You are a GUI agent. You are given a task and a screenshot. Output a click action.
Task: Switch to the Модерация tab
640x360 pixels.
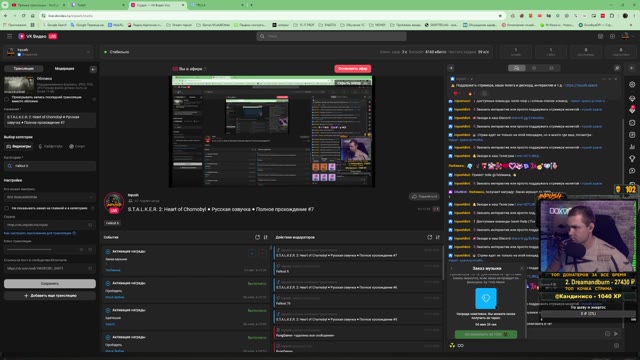click(64, 69)
